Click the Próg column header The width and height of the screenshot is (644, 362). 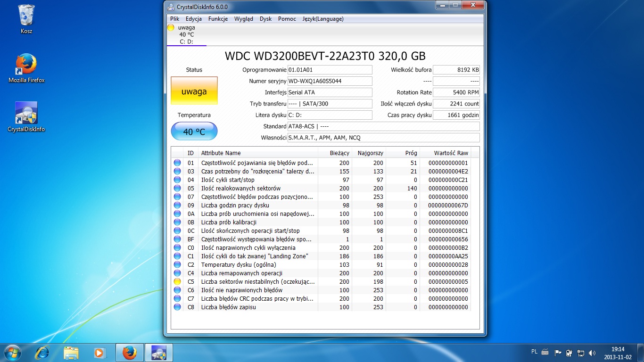[402, 153]
